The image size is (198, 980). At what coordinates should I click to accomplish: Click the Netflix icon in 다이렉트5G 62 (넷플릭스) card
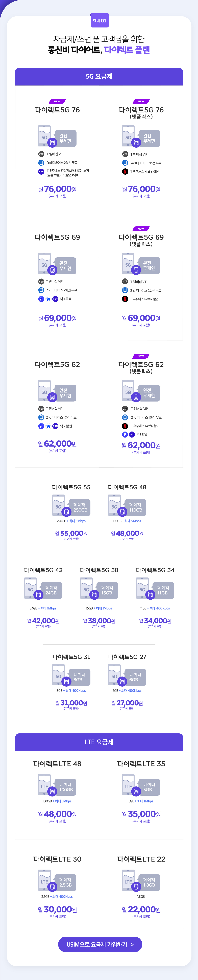pyautogui.click(x=125, y=426)
